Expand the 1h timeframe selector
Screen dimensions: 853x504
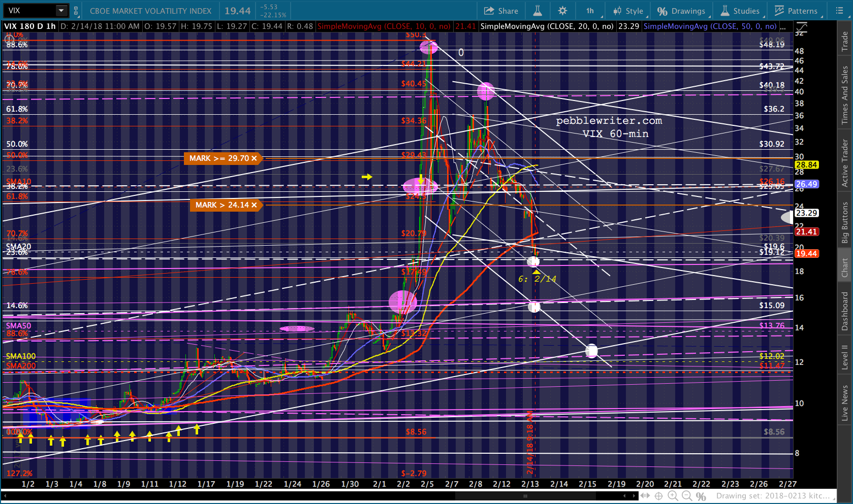591,11
